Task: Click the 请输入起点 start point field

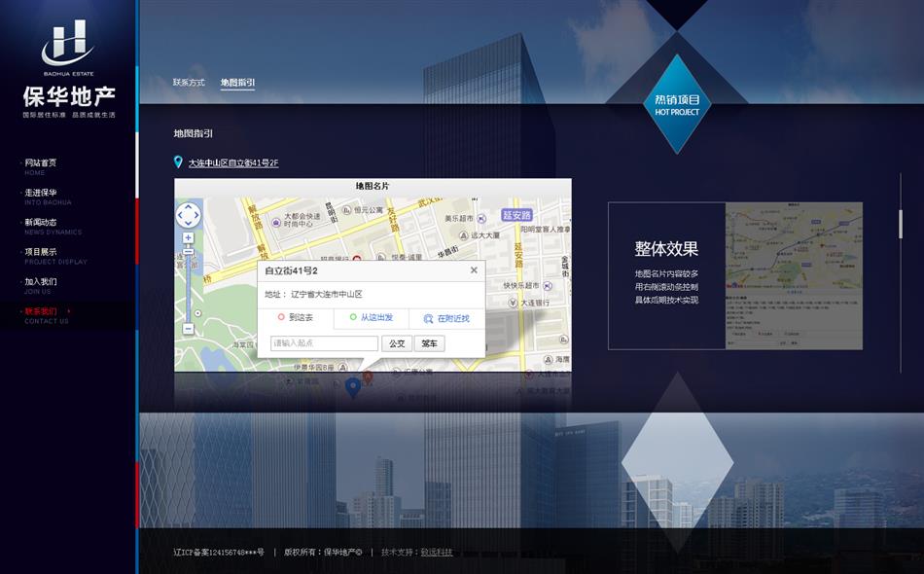Action: pos(324,343)
